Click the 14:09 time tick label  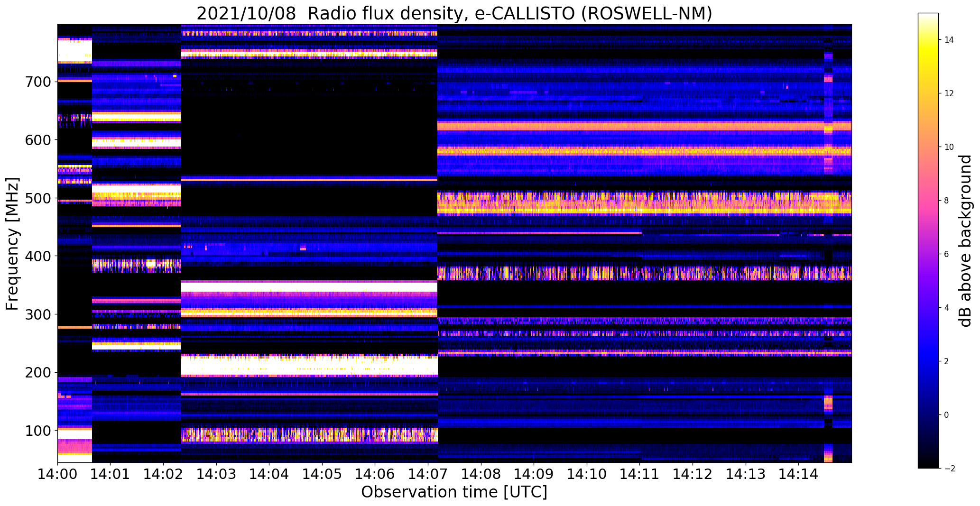point(534,473)
